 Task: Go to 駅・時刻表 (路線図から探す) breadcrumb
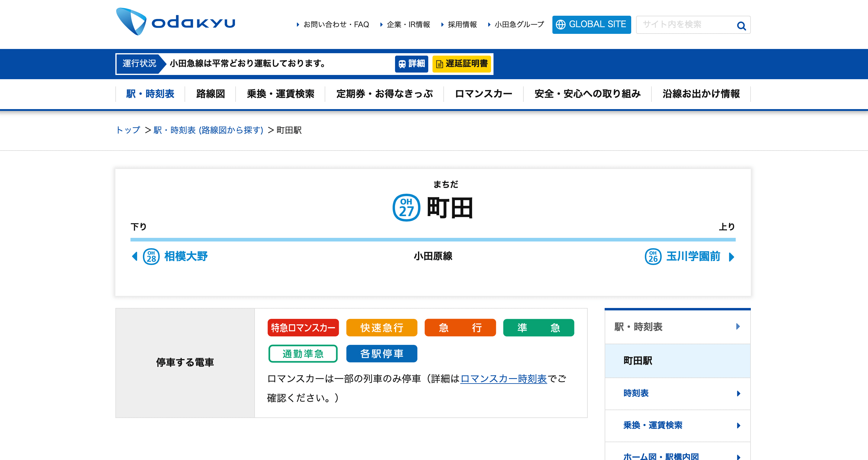point(208,130)
